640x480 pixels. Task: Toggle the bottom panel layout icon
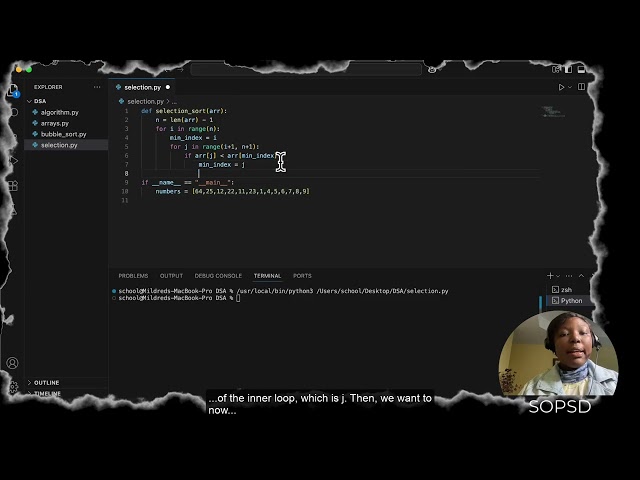click(x=581, y=69)
